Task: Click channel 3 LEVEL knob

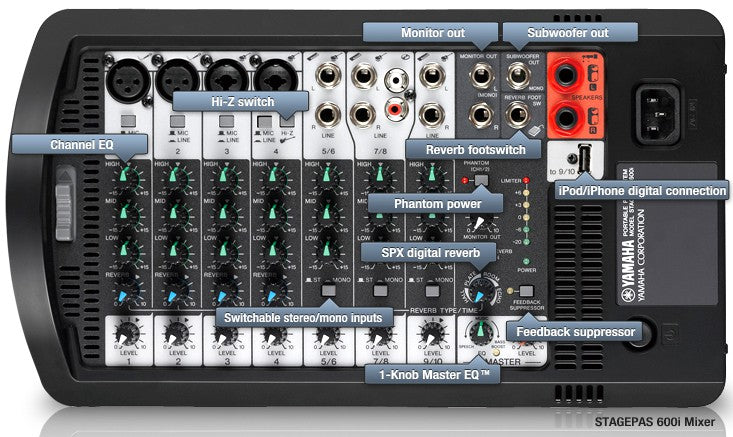Action: (226, 336)
